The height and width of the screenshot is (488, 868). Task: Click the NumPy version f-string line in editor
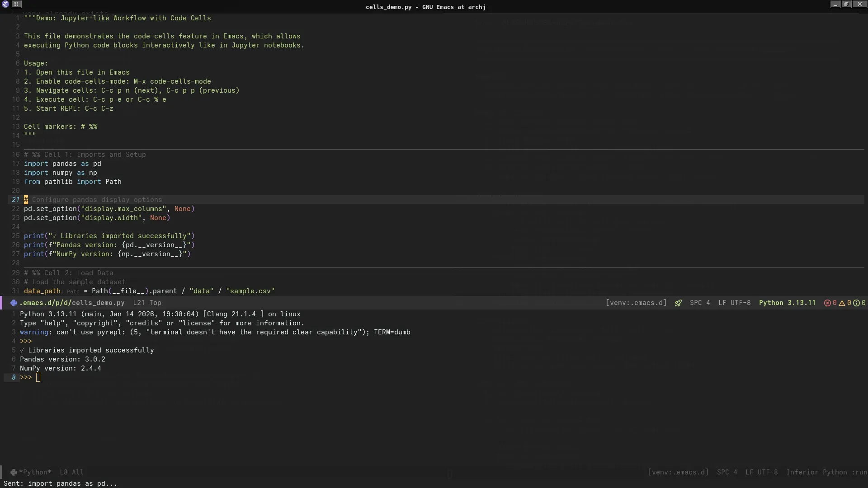tap(107, 254)
